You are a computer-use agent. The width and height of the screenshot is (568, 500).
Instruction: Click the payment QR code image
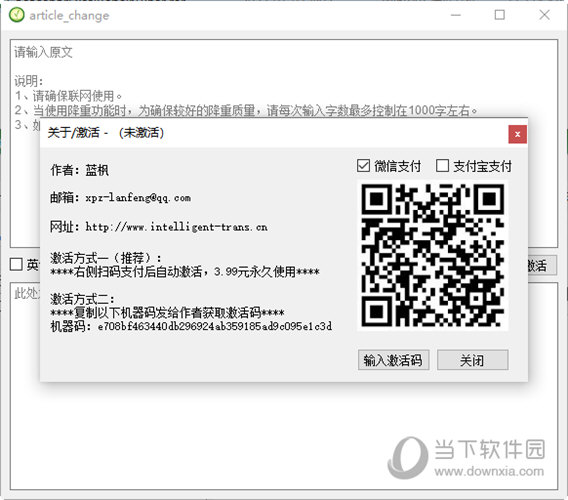click(433, 255)
